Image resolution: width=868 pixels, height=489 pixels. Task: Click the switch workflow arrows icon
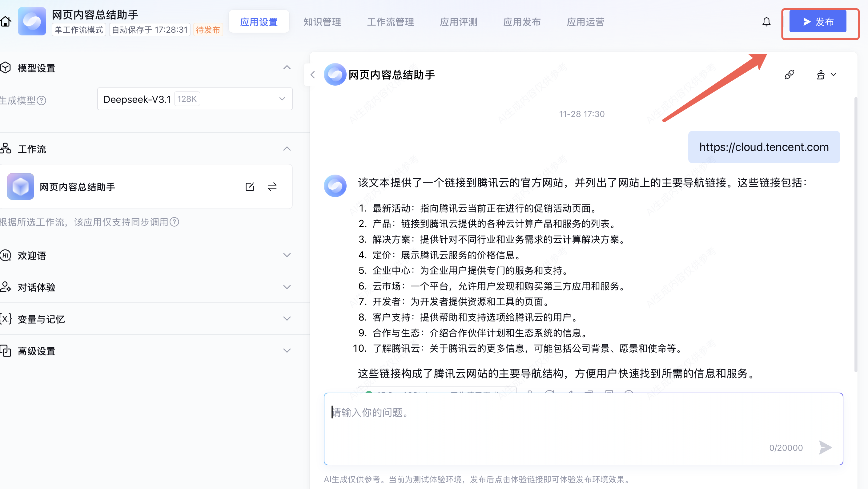272,187
